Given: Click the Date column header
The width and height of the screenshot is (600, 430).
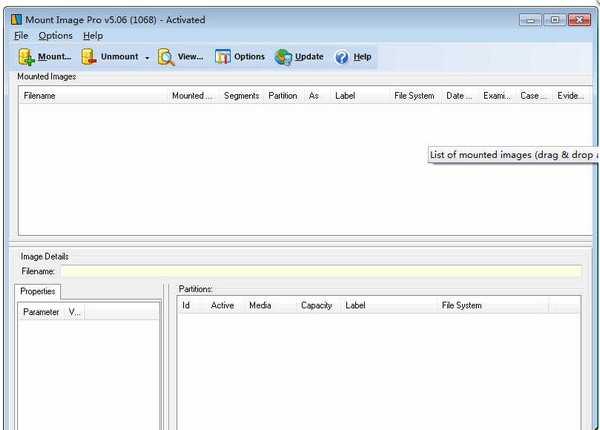Looking at the screenshot, I should pyautogui.click(x=460, y=96).
